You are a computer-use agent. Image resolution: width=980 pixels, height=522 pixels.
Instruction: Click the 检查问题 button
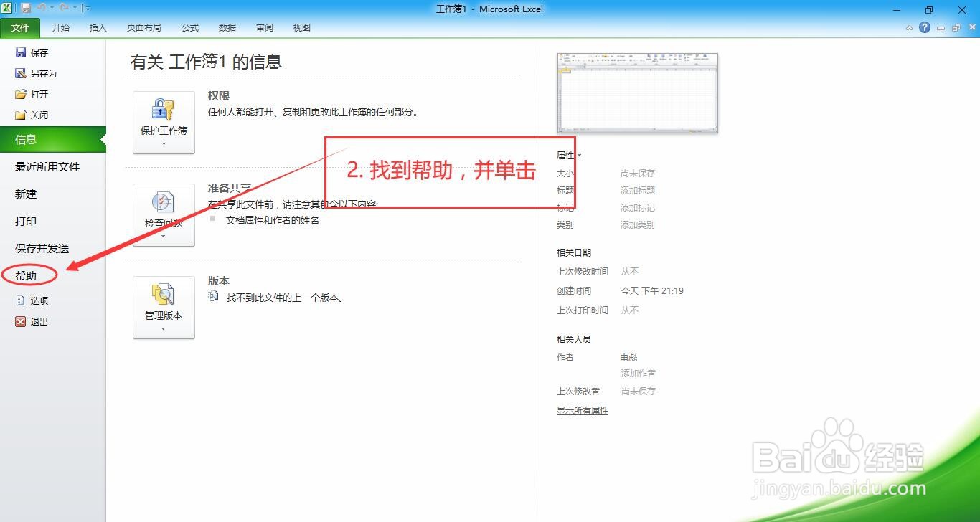pos(164,215)
